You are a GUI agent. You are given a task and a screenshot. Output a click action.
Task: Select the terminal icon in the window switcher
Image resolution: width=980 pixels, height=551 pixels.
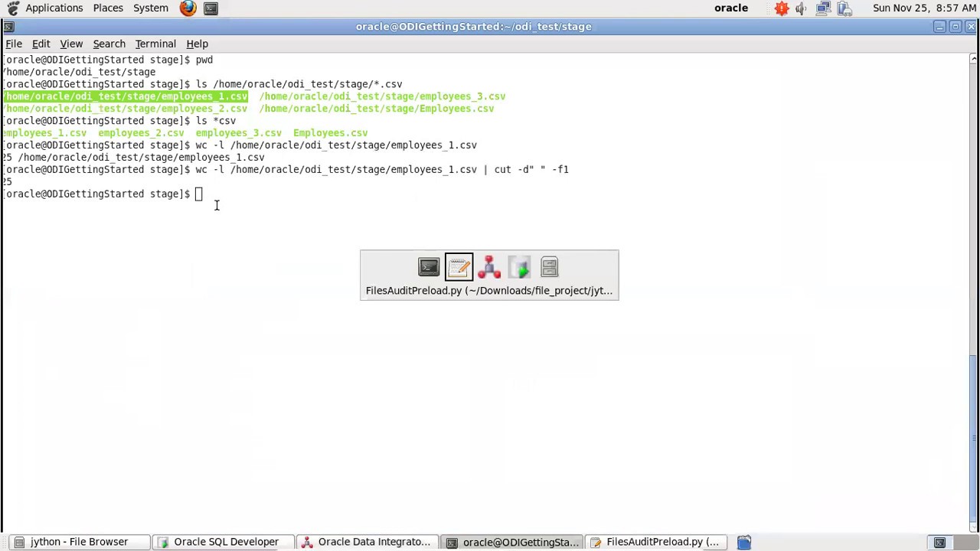coord(429,267)
